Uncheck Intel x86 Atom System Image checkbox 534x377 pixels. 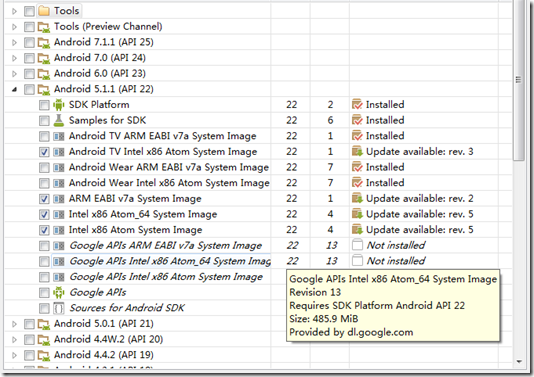(44, 231)
